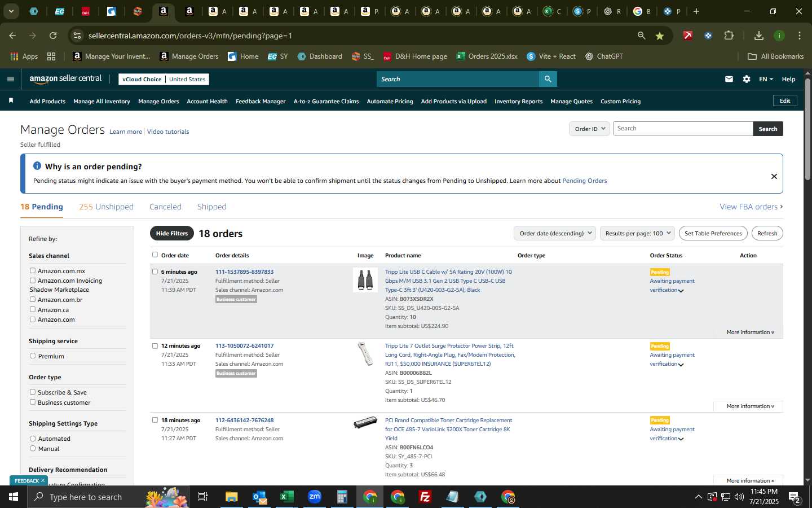The width and height of the screenshot is (812, 508).
Task: Switch to the 255 Unshipped tab
Action: click(106, 207)
